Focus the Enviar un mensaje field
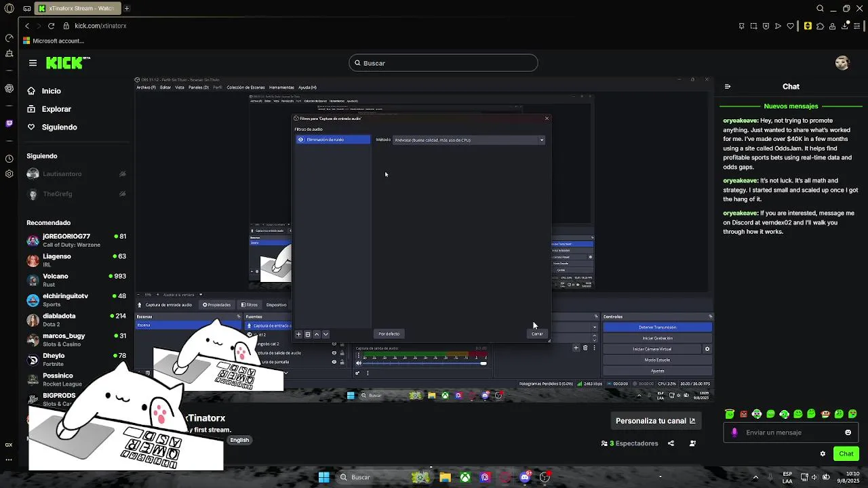This screenshot has height=488, width=868. (790, 432)
